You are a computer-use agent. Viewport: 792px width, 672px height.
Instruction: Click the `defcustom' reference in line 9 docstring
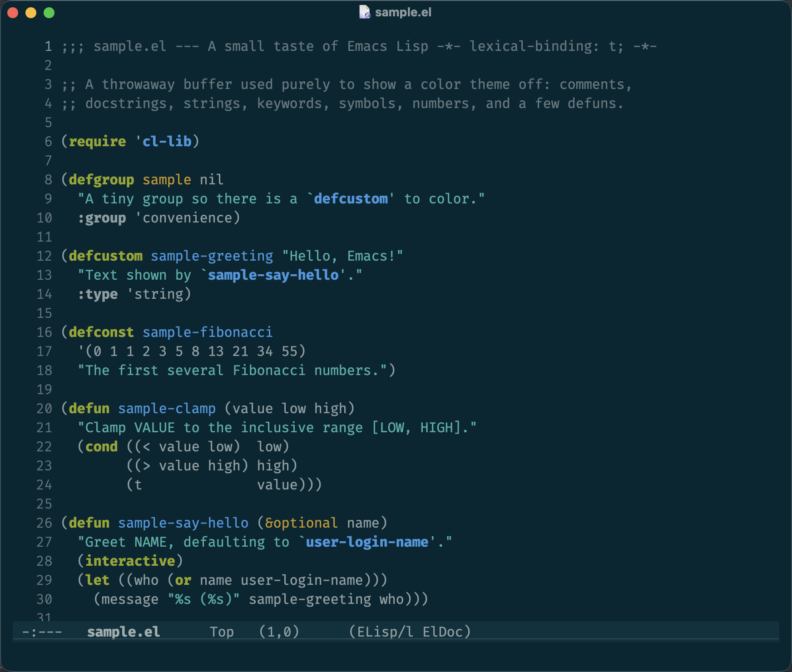(351, 198)
